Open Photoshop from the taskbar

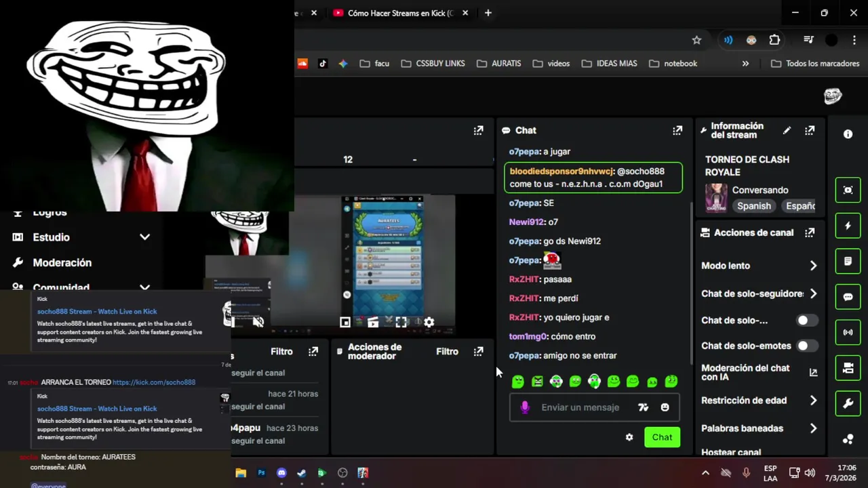coord(261,473)
